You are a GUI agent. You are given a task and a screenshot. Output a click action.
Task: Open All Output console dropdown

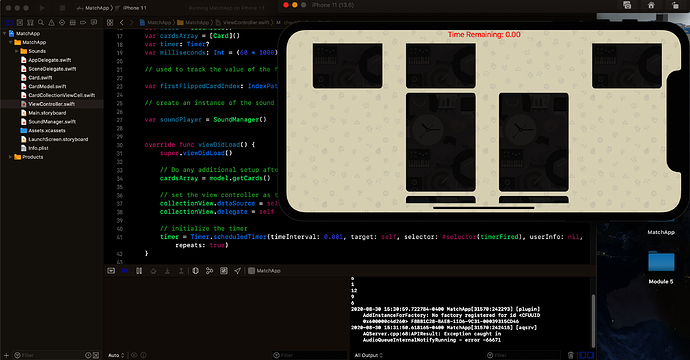pos(369,355)
